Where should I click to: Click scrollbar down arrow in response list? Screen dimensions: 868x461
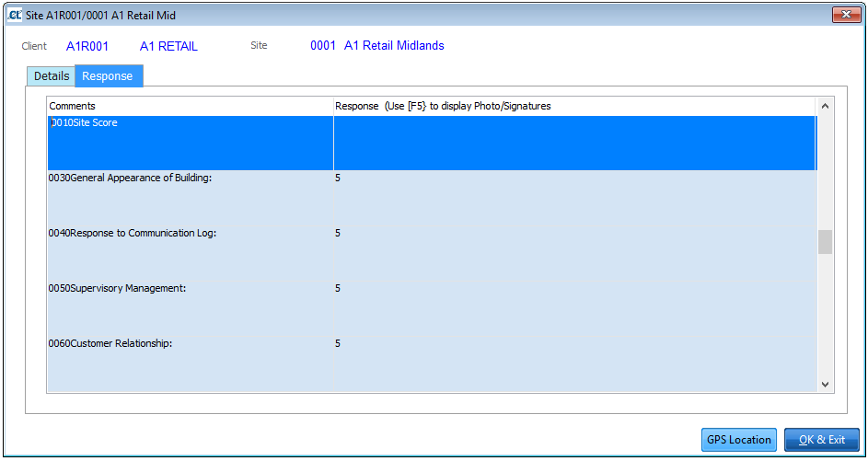pos(825,384)
